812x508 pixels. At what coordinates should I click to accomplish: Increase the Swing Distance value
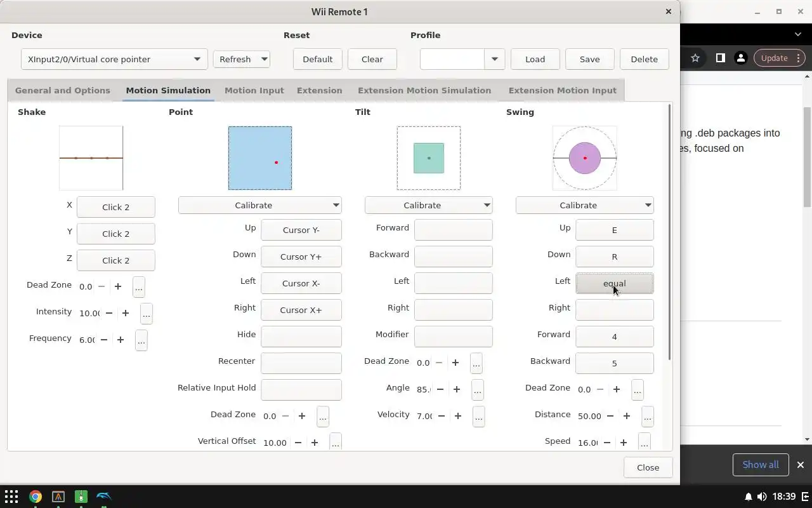(x=627, y=416)
